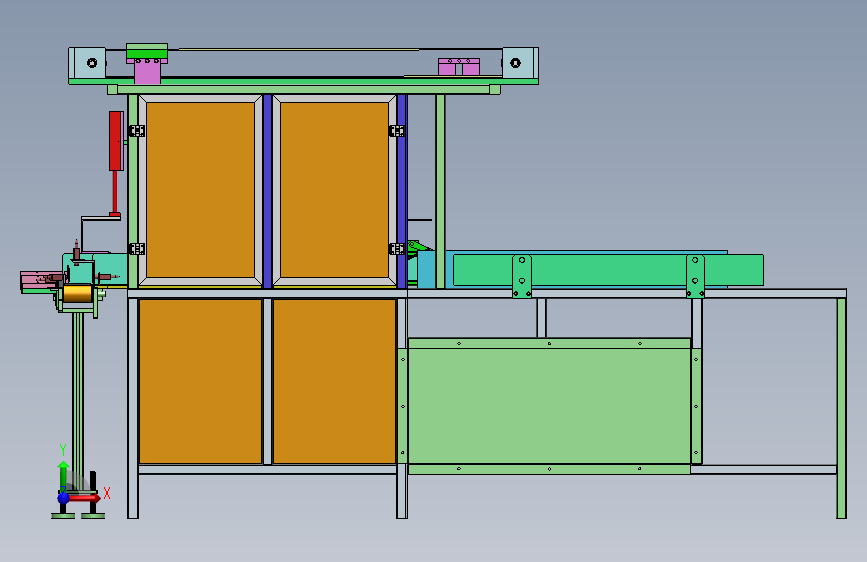The width and height of the screenshot is (867, 562).
Task: Select the blue center divider post between doors
Action: [x=268, y=191]
